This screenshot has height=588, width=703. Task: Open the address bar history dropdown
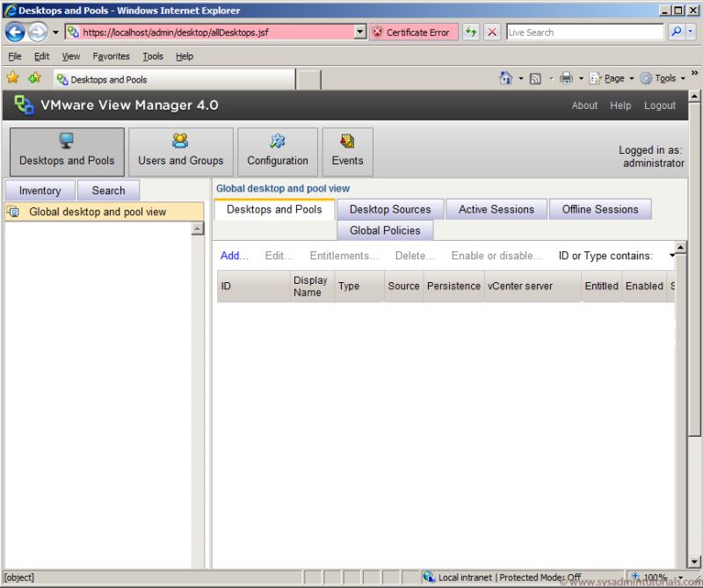coord(358,32)
